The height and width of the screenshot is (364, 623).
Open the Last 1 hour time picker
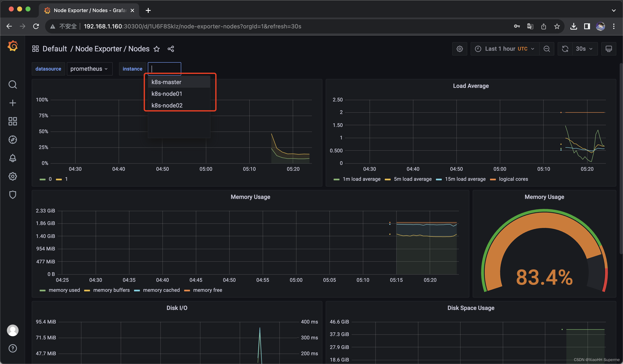tap(505, 49)
